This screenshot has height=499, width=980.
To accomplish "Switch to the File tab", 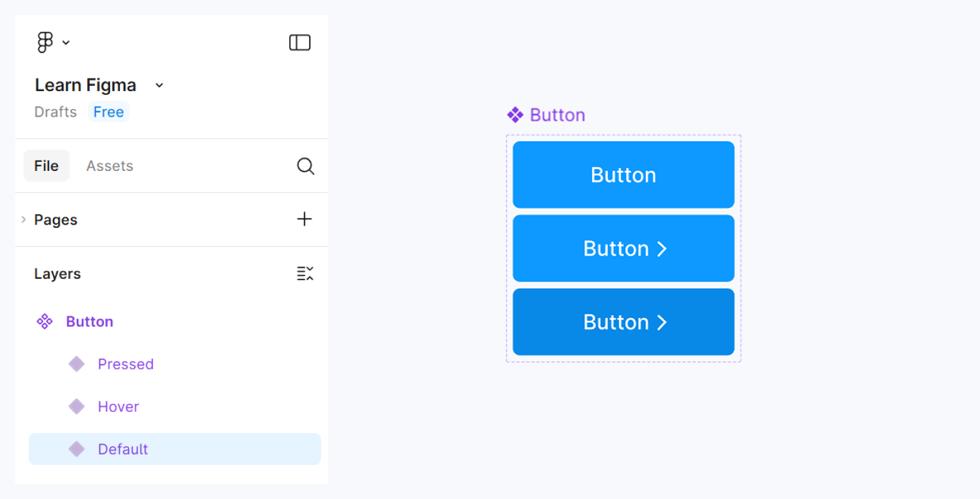I will pos(46,166).
